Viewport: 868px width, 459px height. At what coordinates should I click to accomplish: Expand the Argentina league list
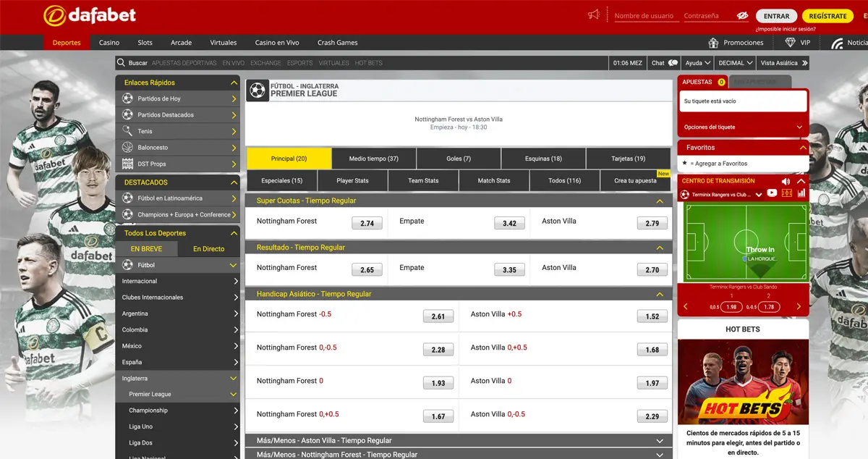(177, 313)
